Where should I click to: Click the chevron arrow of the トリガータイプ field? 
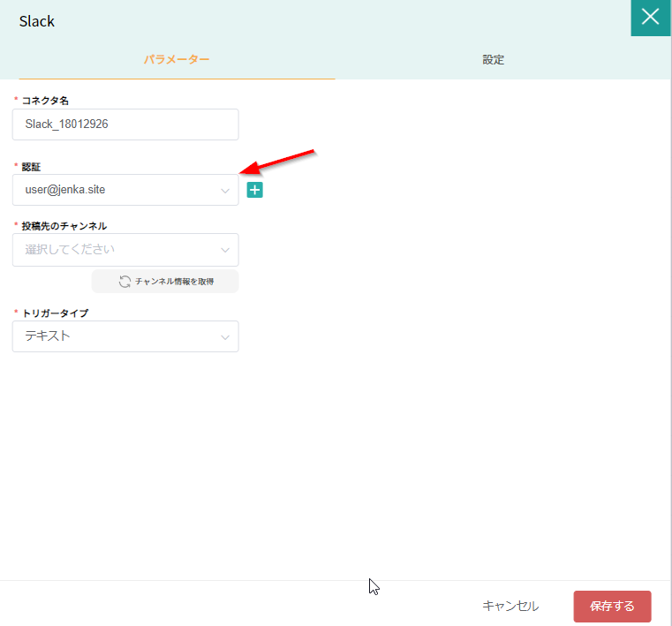coord(225,337)
